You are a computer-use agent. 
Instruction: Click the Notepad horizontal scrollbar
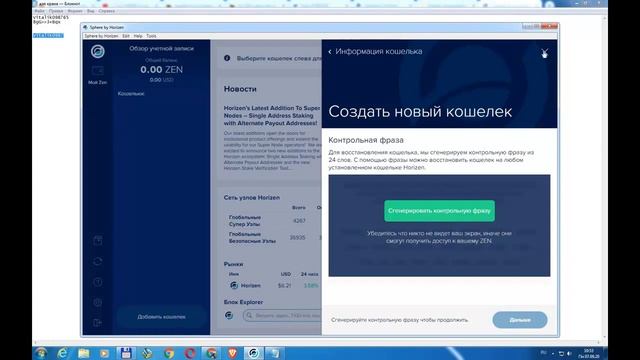point(318,342)
